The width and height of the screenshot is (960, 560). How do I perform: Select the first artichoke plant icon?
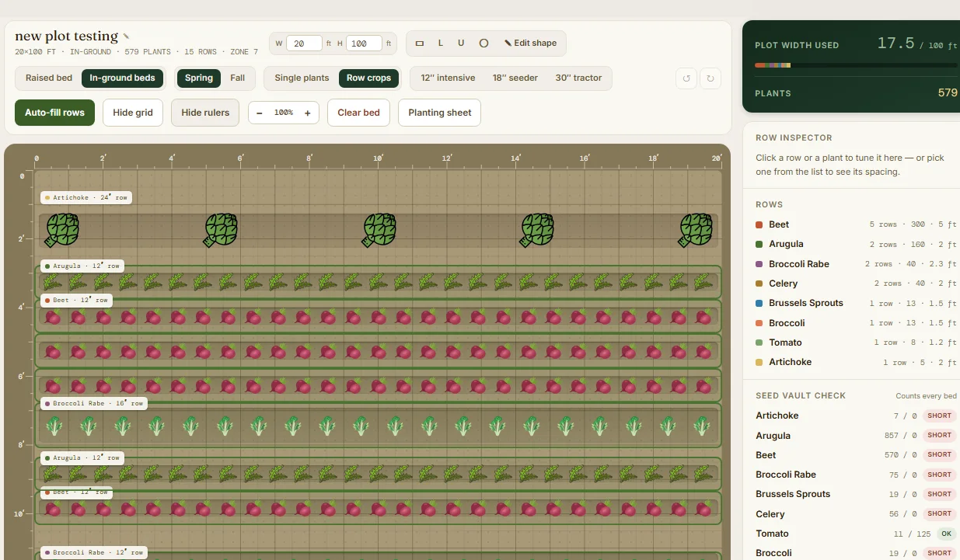click(x=61, y=231)
